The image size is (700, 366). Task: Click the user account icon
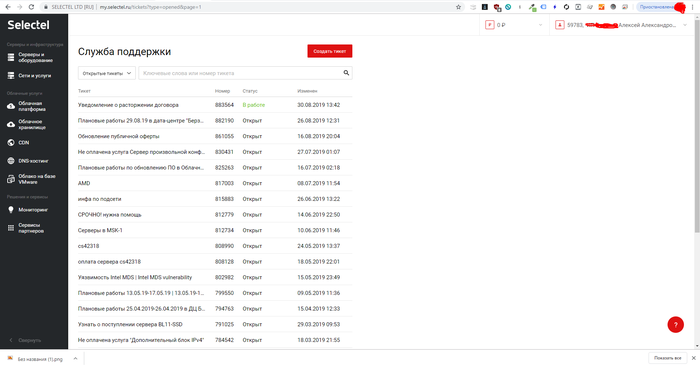coord(559,25)
